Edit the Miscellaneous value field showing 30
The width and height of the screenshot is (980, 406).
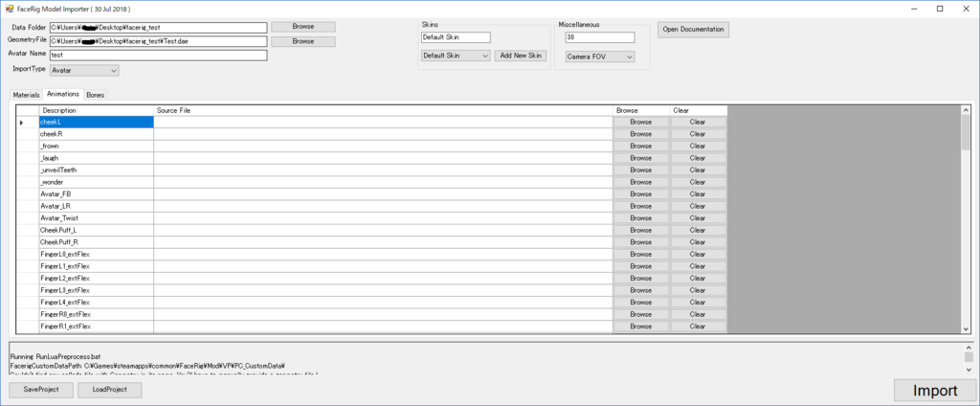(x=600, y=37)
